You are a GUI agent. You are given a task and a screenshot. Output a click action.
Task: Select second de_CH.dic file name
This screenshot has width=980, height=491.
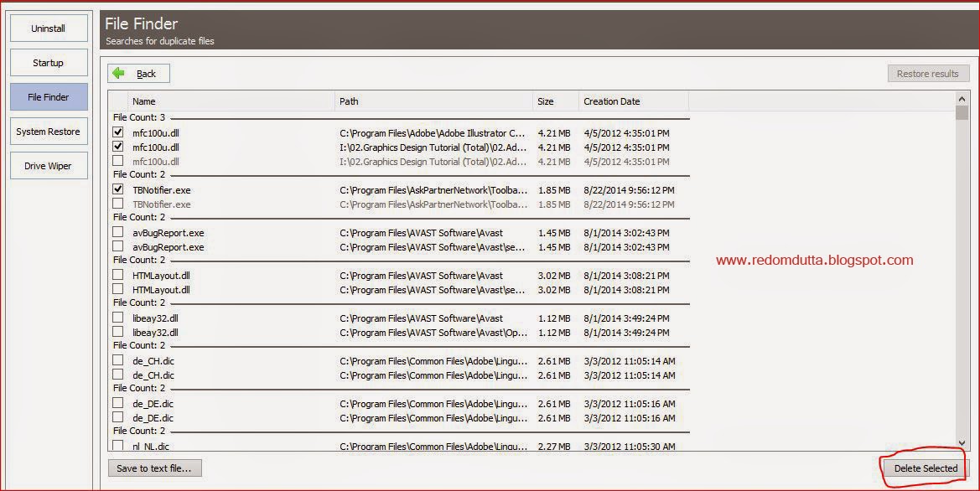(x=153, y=375)
